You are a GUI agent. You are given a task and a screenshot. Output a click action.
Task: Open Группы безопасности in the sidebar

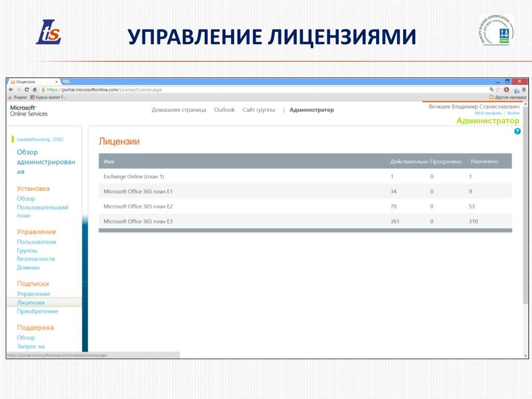[x=36, y=255]
